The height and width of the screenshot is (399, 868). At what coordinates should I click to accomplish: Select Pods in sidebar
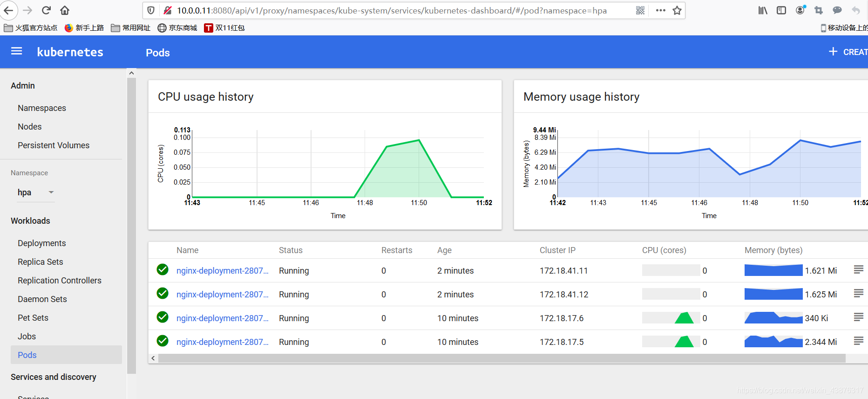point(66,355)
